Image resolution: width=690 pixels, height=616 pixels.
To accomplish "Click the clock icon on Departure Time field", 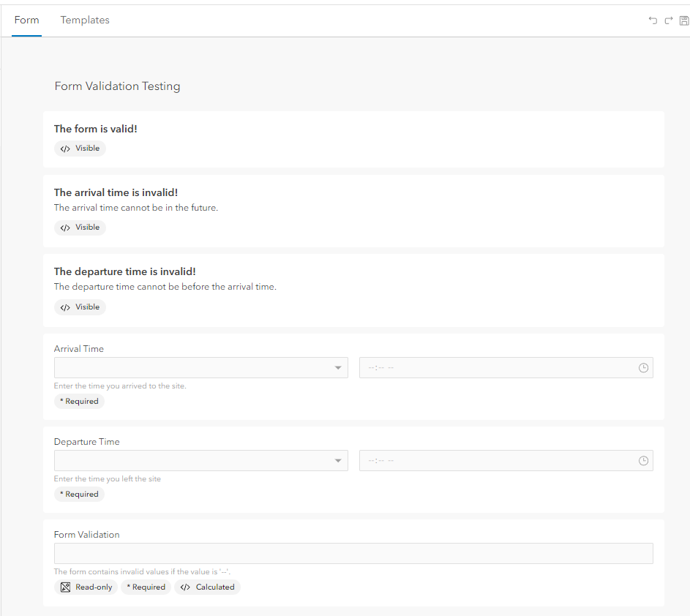I will [x=642, y=460].
